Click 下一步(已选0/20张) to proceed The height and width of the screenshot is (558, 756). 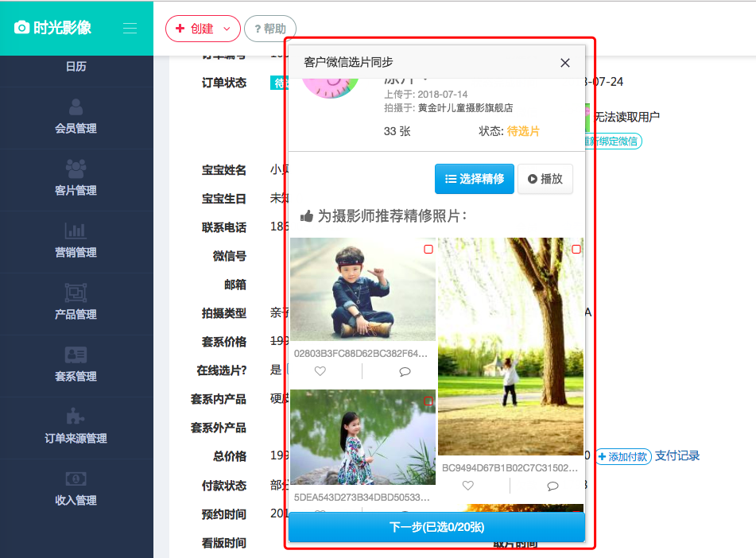pos(436,526)
